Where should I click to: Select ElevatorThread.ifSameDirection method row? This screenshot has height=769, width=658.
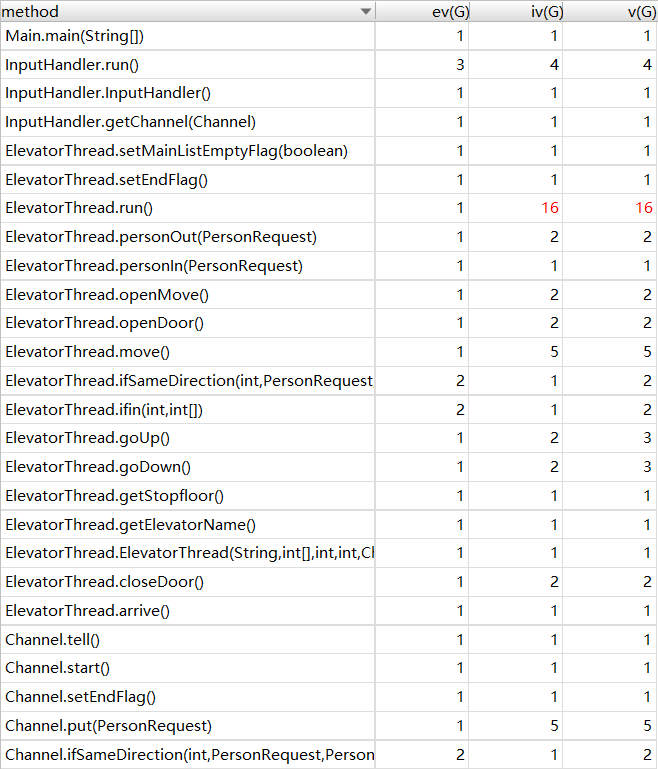click(329, 381)
